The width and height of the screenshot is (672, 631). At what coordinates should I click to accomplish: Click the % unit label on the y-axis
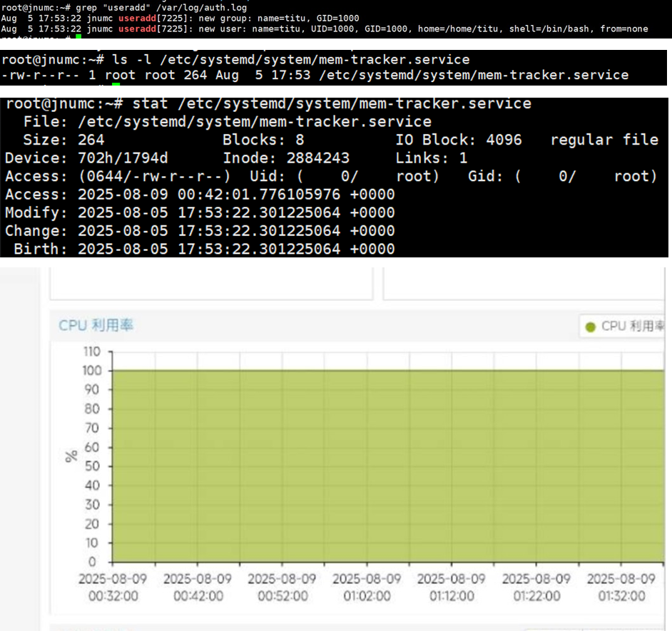[x=71, y=456]
